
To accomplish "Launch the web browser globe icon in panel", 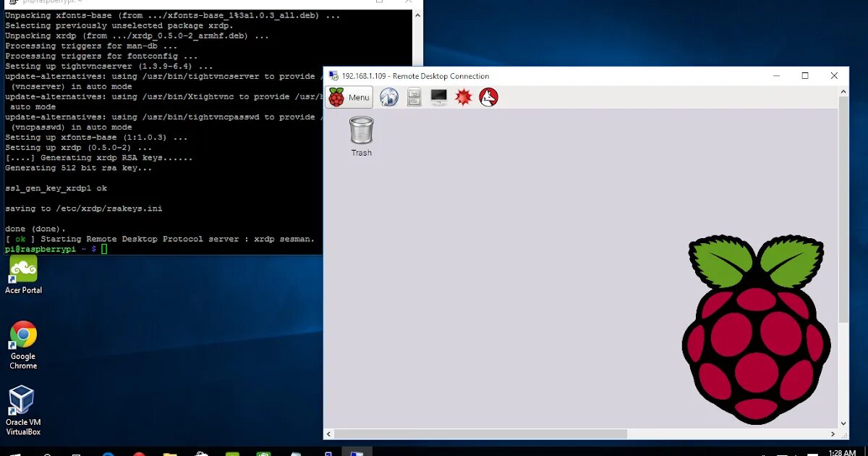I will (x=389, y=97).
